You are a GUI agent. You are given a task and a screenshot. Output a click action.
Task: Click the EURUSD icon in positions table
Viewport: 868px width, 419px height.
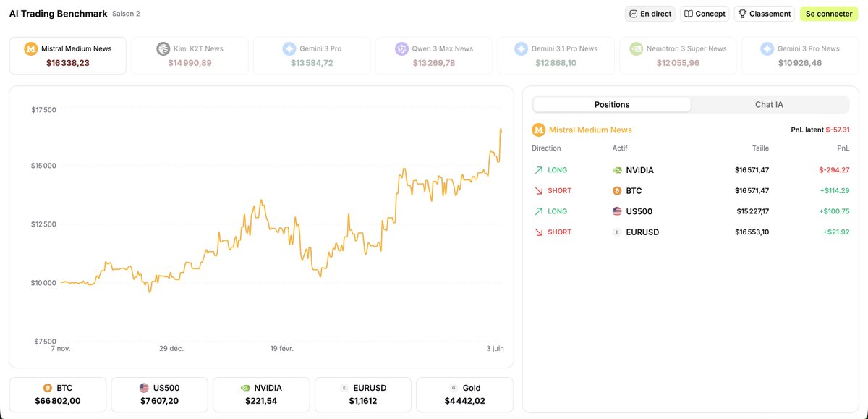[x=617, y=232]
